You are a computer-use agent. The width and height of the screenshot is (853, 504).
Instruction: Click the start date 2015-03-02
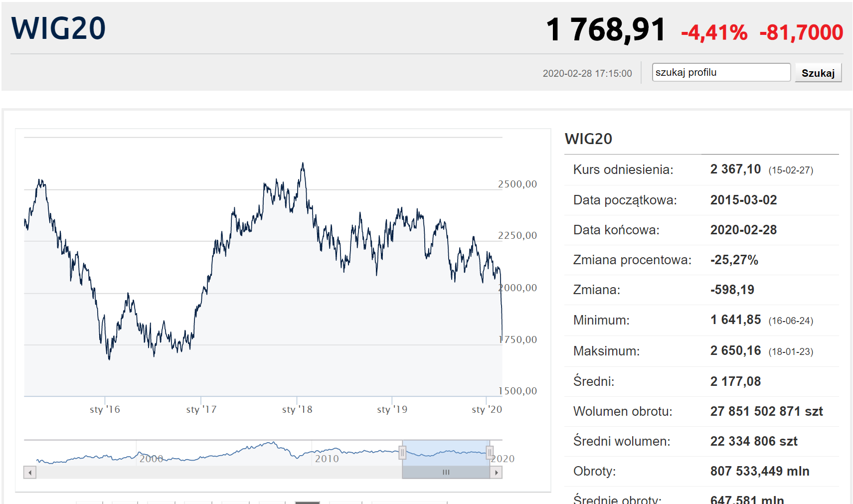pos(743,200)
